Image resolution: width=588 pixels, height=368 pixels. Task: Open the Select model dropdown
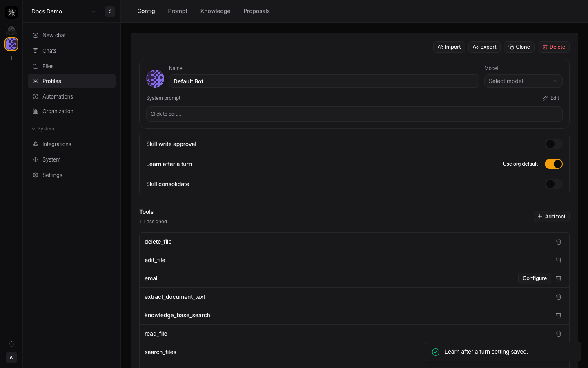[x=523, y=81]
